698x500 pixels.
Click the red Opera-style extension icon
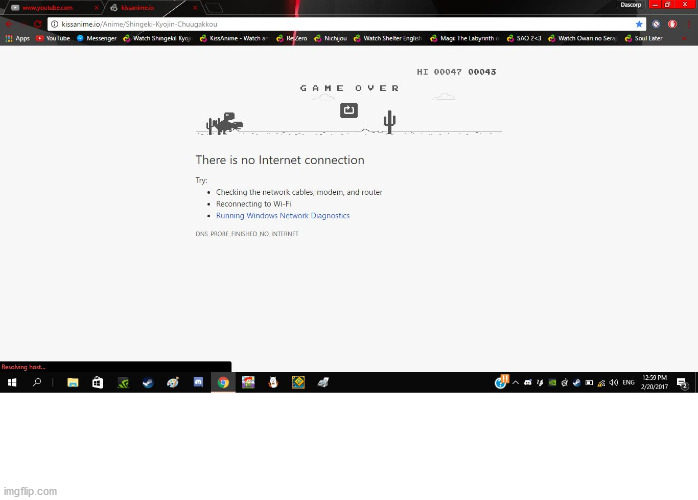tap(672, 24)
